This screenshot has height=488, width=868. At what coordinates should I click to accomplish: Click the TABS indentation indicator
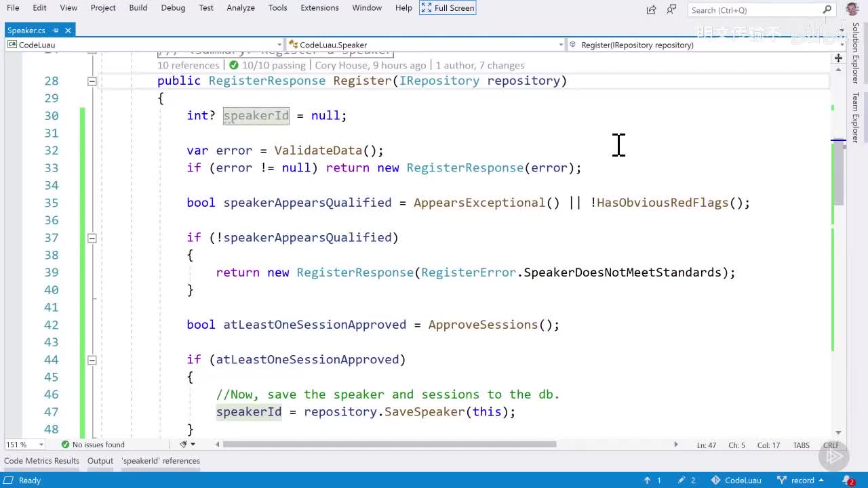pos(801,445)
